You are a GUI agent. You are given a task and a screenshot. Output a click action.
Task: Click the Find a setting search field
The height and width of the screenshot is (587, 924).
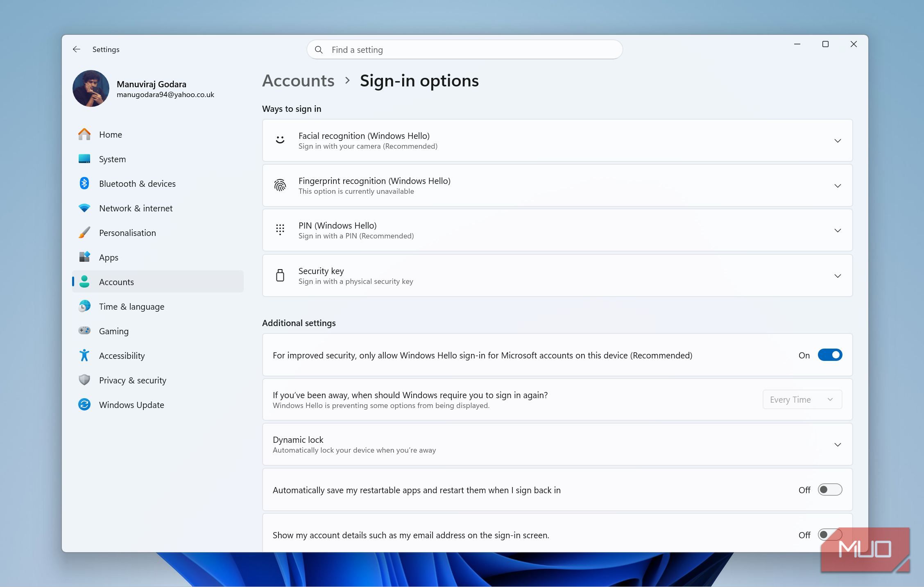(x=464, y=50)
